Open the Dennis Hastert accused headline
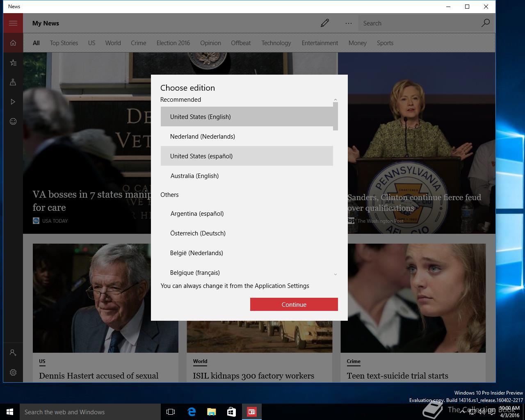Image resolution: width=525 pixels, height=420 pixels. tap(98, 376)
